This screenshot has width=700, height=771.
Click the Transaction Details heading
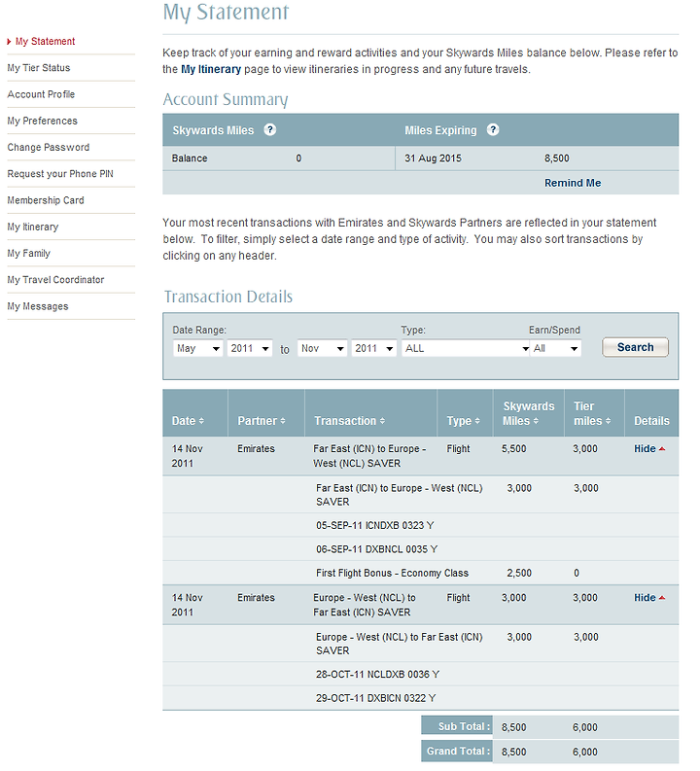(x=228, y=297)
